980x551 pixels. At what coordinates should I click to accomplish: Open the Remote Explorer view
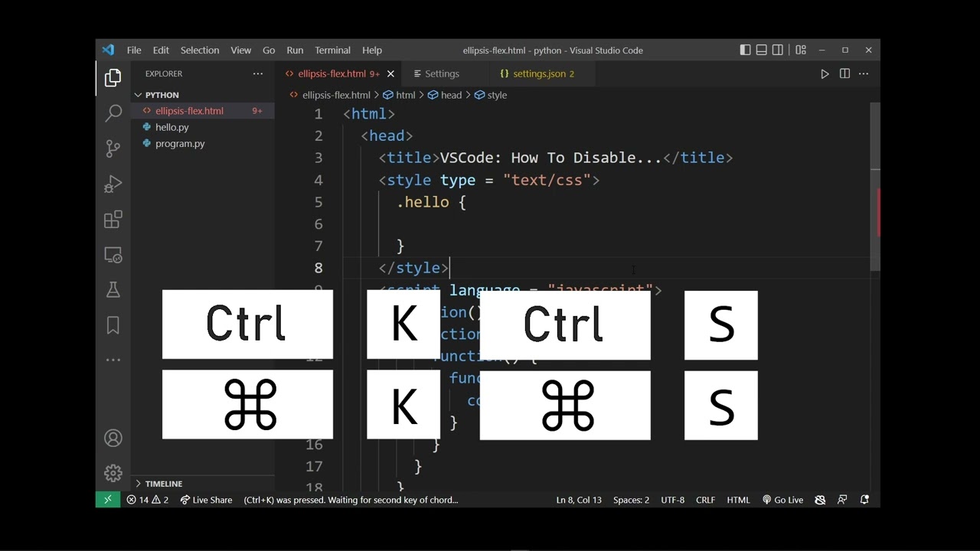113,255
